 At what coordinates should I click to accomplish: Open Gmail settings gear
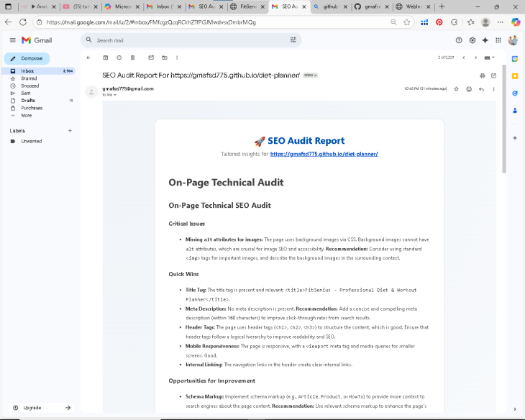[472, 40]
